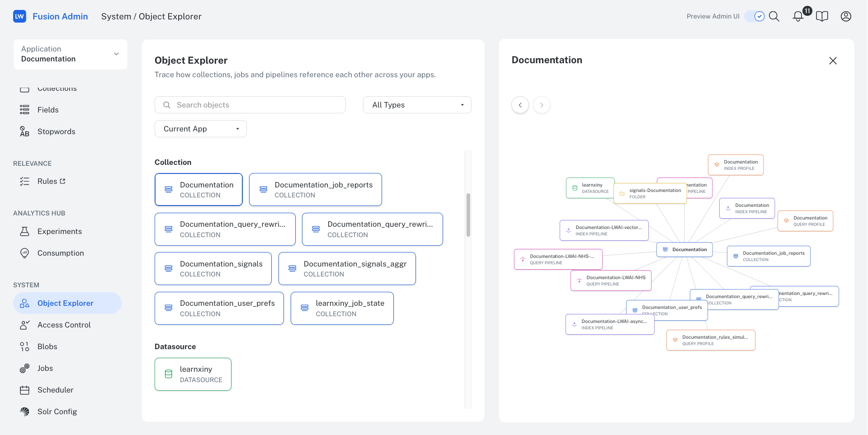Open Experiments in Analytics Hub

click(59, 231)
